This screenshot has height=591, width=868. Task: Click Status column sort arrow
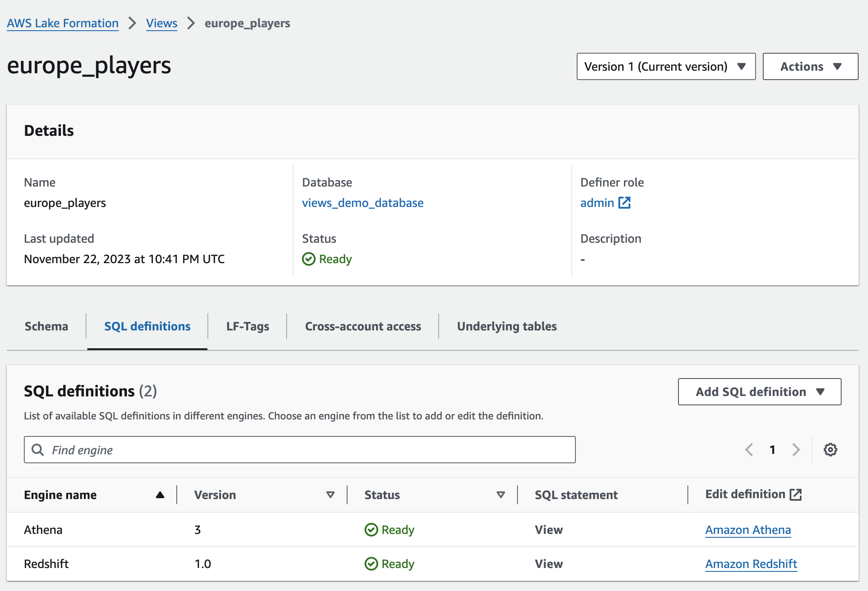500,495
